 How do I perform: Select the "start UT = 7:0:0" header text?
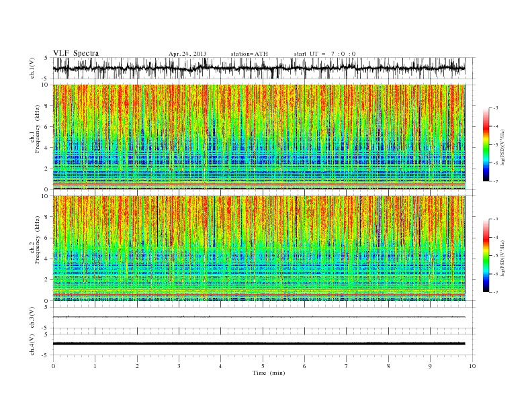tap(324, 54)
